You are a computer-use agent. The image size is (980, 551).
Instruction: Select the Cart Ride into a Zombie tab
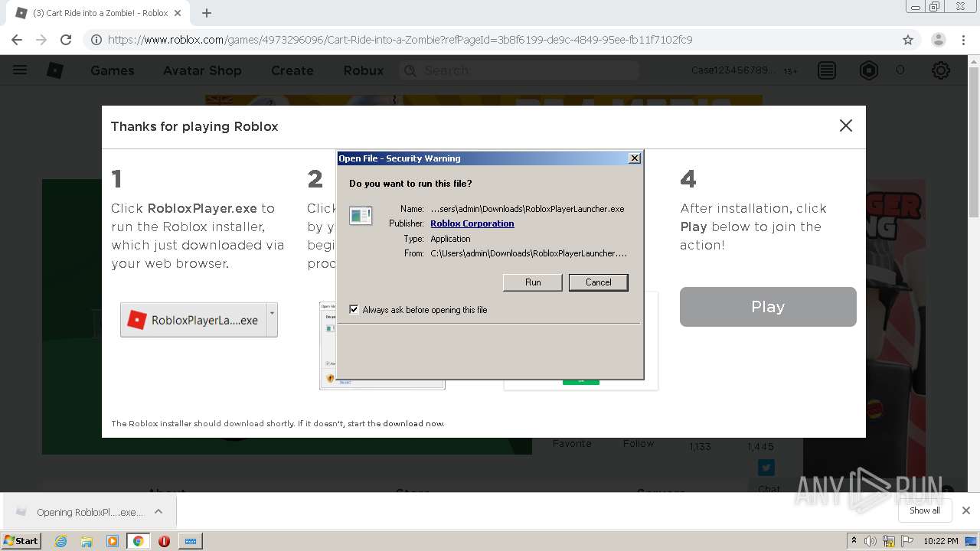click(98, 13)
